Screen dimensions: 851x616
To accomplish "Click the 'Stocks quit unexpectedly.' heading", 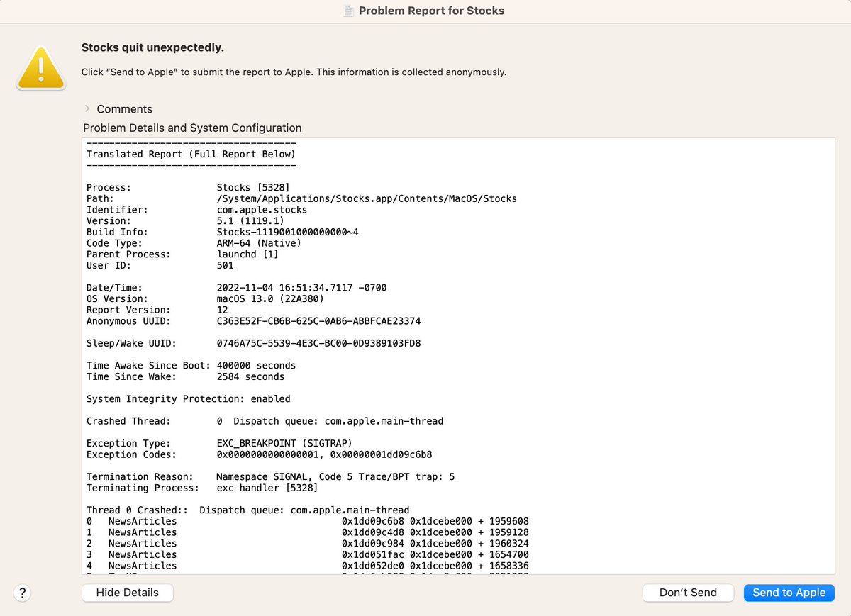I will click(x=152, y=47).
